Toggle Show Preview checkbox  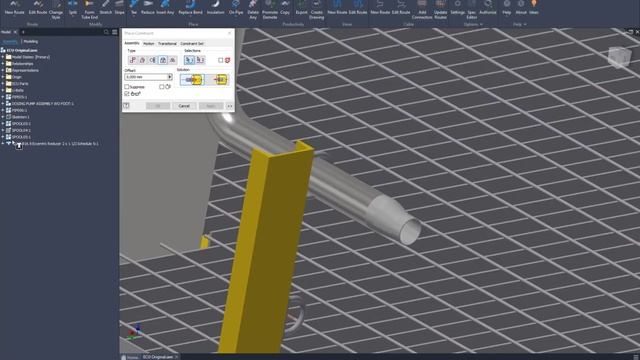(x=127, y=94)
